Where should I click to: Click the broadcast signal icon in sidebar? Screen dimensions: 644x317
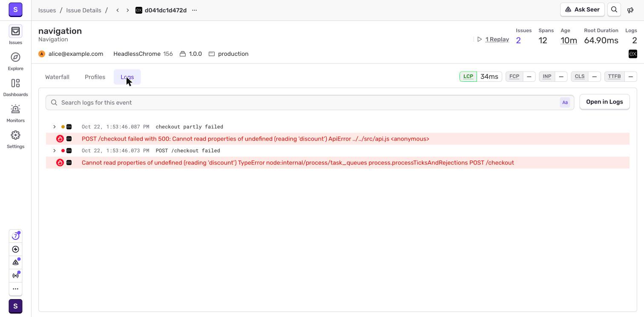[15, 276]
